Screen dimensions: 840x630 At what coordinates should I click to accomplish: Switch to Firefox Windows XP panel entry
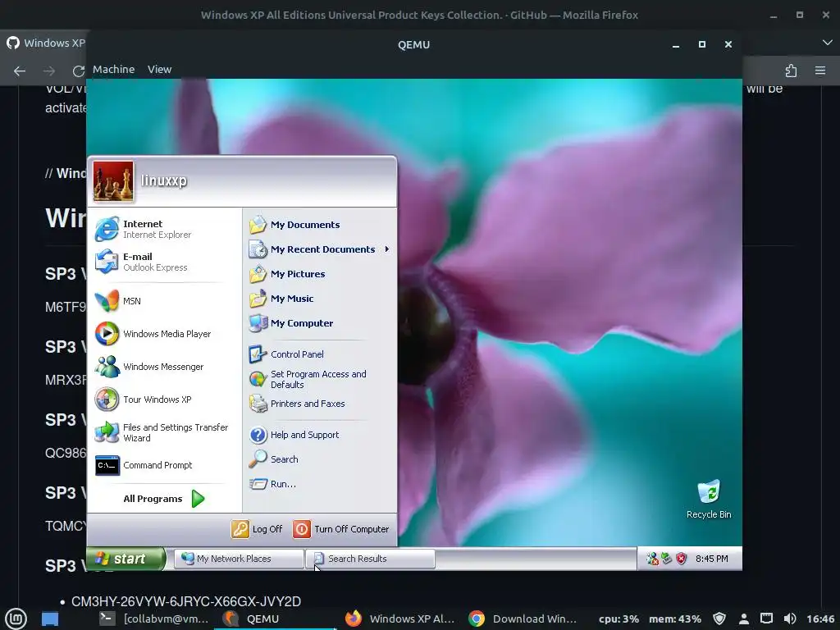pos(400,619)
